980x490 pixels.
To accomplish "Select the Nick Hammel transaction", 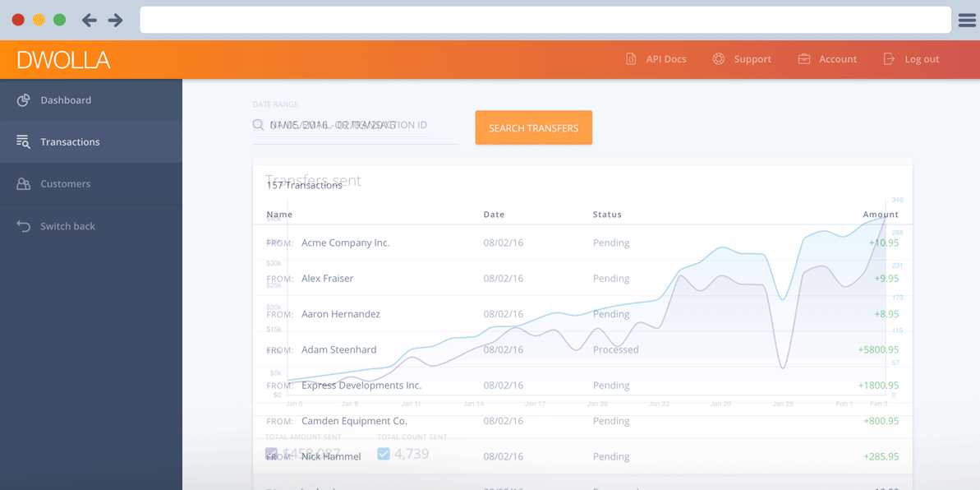I will (x=582, y=457).
